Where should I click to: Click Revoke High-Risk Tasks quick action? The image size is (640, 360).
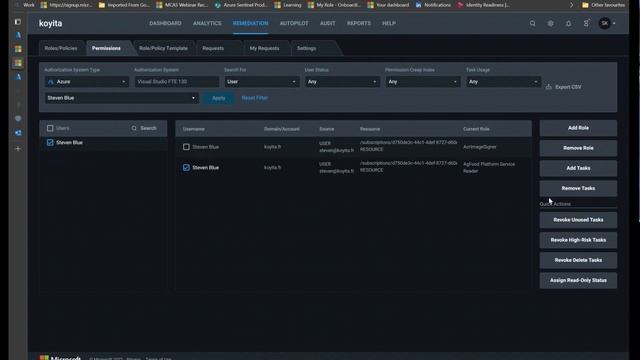coord(578,240)
